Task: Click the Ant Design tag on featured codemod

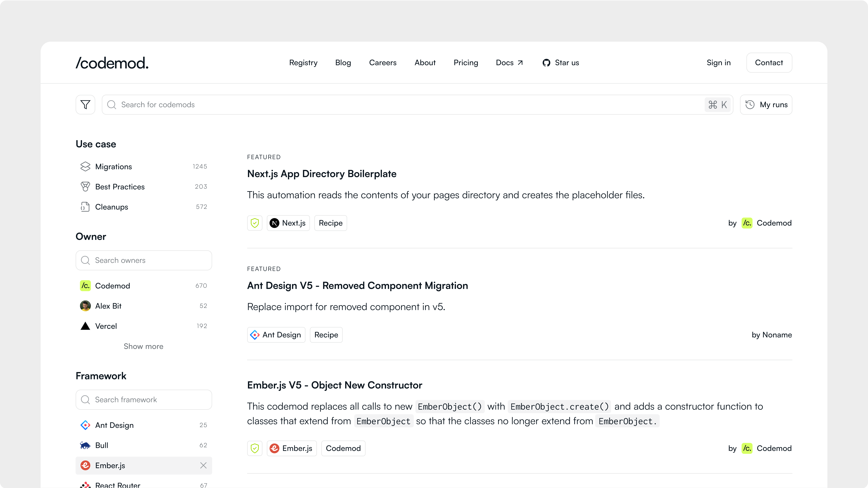Action: (x=276, y=335)
